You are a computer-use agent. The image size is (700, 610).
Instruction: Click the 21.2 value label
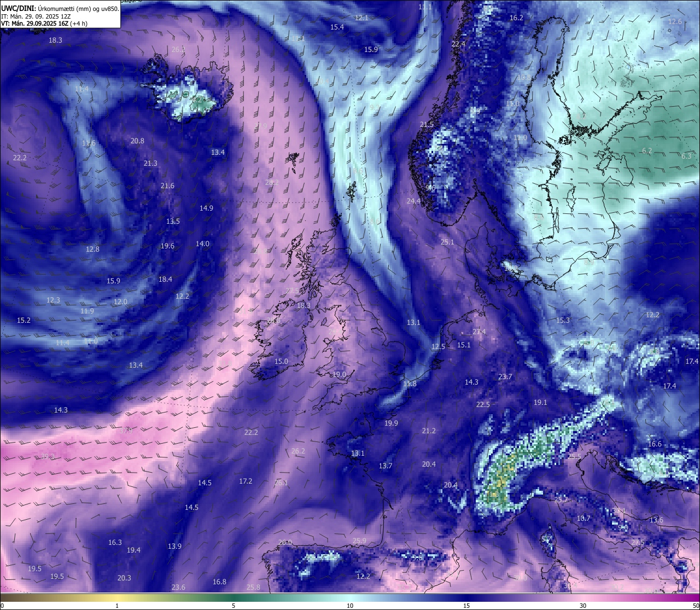pyautogui.click(x=429, y=431)
